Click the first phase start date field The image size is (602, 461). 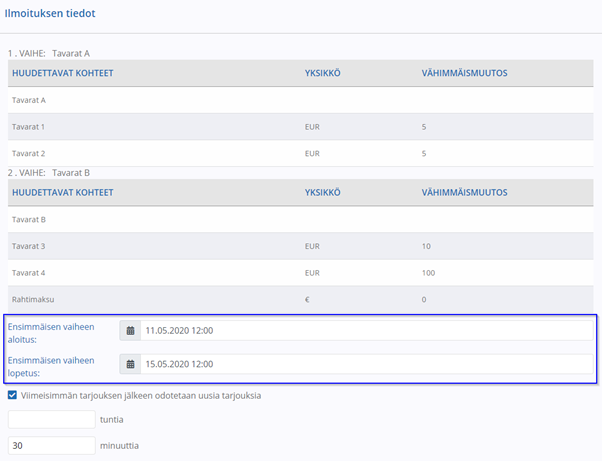pos(367,330)
